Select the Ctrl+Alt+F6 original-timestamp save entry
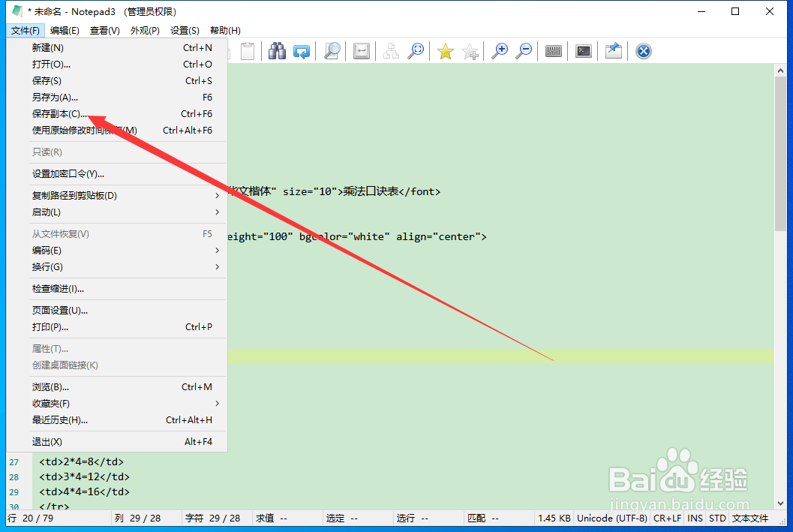This screenshot has width=793, height=532. pos(117,131)
